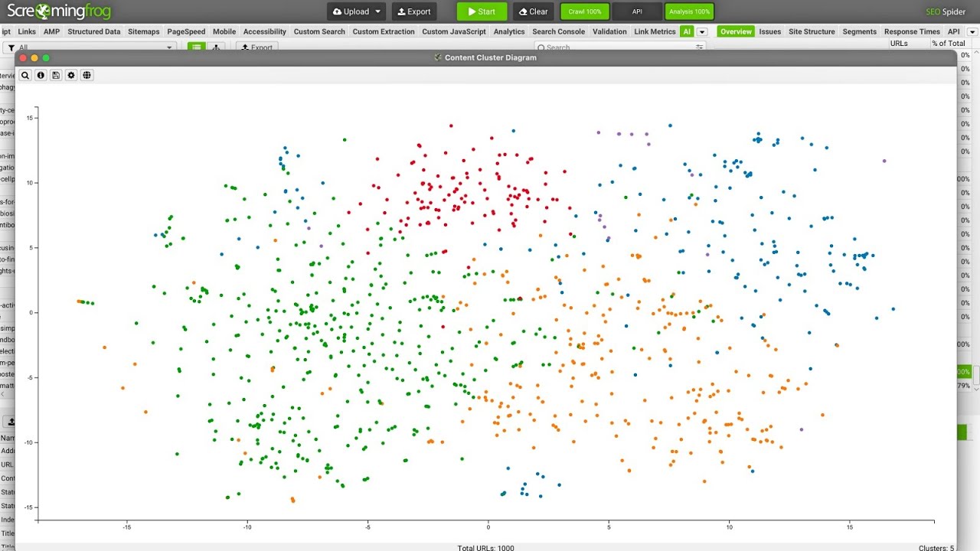Click the Clear button
The image size is (980, 551).
[x=533, y=11]
